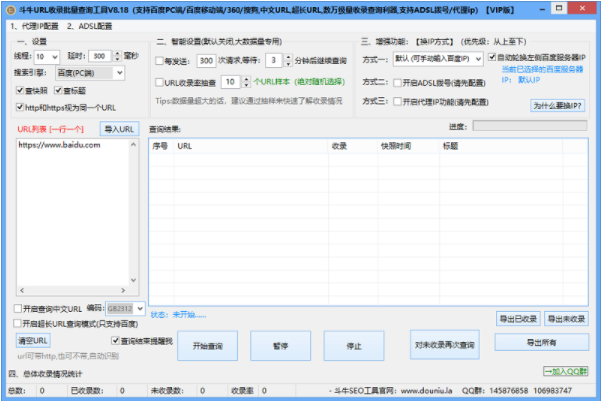The width and height of the screenshot is (602, 401).
Task: Click the 300 次请求 input field
Action: (206, 60)
